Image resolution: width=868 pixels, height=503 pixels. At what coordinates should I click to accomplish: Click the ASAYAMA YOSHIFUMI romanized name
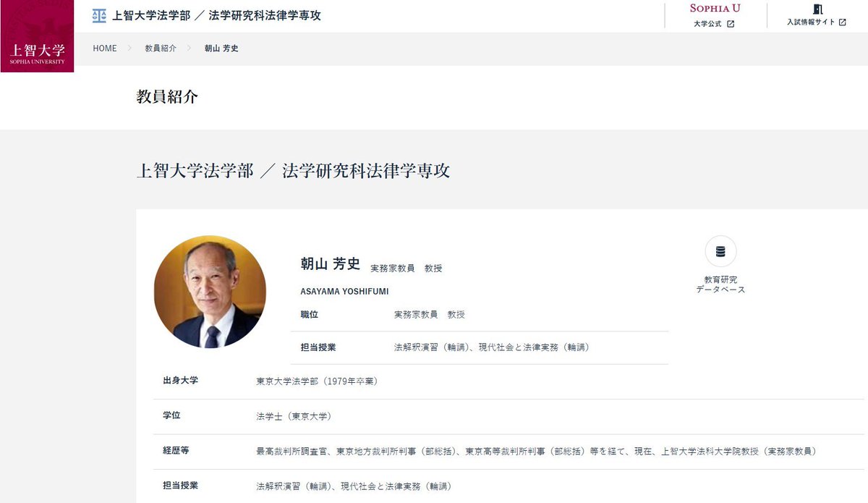344,292
